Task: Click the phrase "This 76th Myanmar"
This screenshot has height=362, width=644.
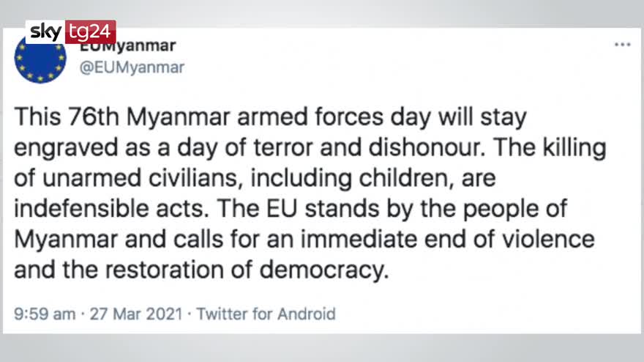Action: coord(103,117)
